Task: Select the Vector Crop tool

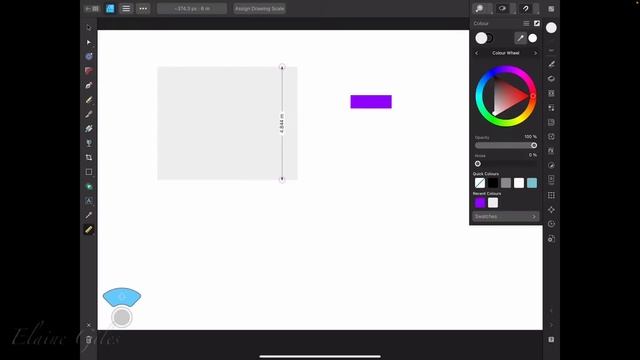Action: coord(89,158)
